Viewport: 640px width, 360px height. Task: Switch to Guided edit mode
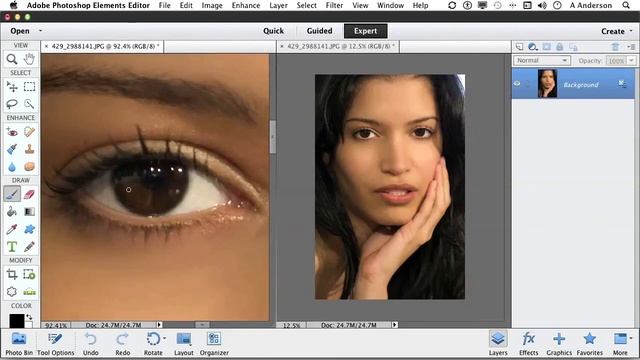pos(319,31)
